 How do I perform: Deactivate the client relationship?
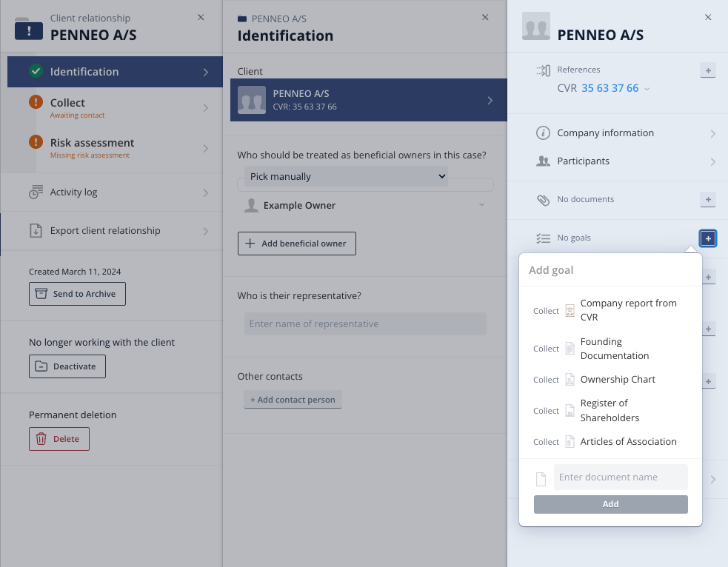tap(67, 366)
